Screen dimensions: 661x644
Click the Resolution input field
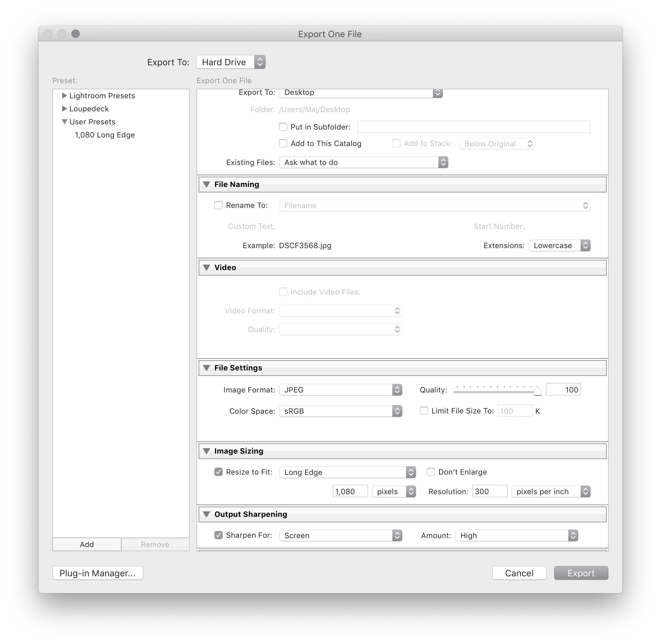[489, 491]
